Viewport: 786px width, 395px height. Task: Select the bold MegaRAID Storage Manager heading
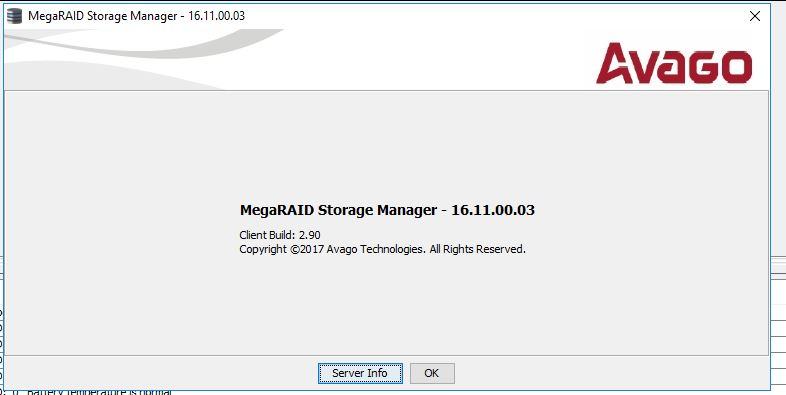coord(338,210)
